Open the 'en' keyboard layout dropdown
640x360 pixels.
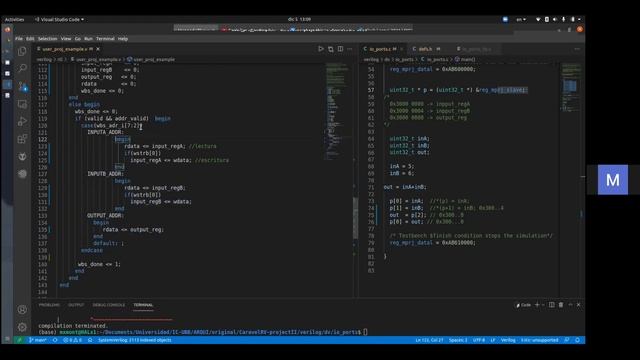521,19
